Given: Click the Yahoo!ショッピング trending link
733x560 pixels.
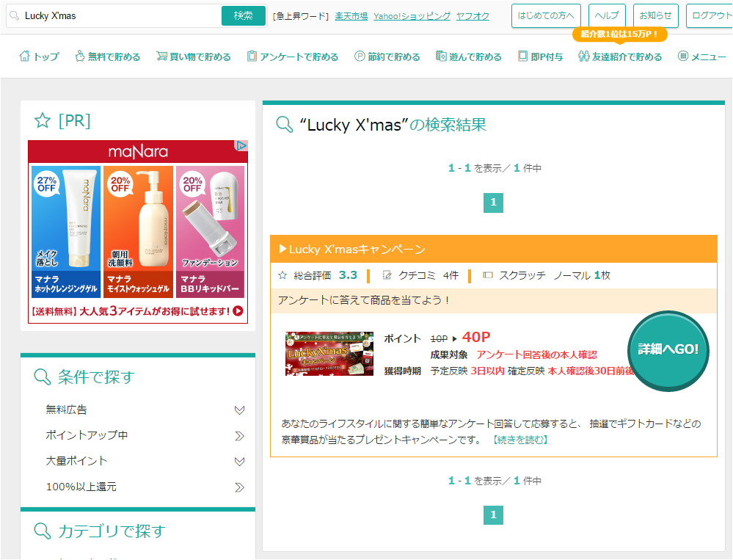Looking at the screenshot, I should click(412, 16).
